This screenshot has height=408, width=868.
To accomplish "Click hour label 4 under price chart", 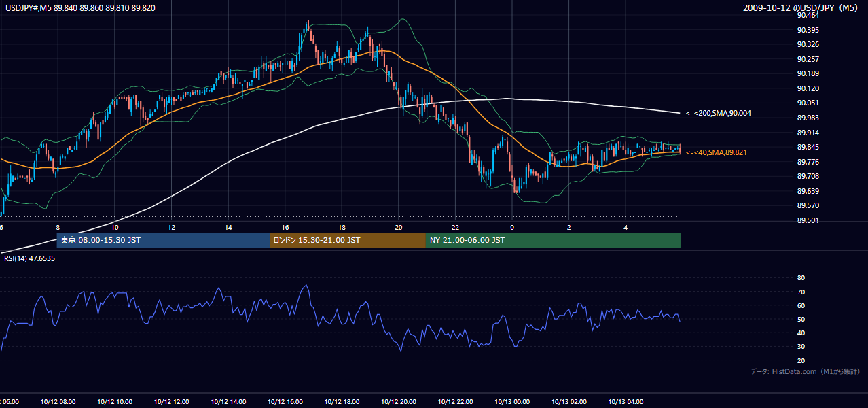I will point(626,227).
